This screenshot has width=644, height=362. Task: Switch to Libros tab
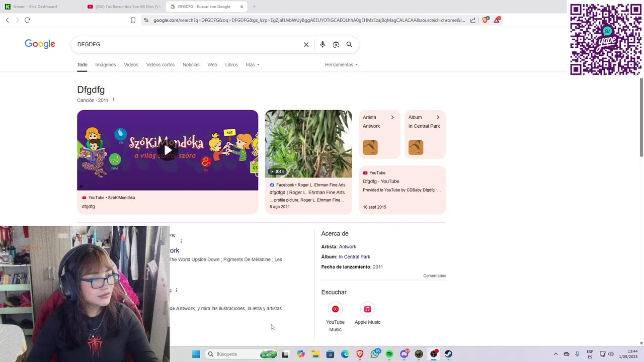231,65
